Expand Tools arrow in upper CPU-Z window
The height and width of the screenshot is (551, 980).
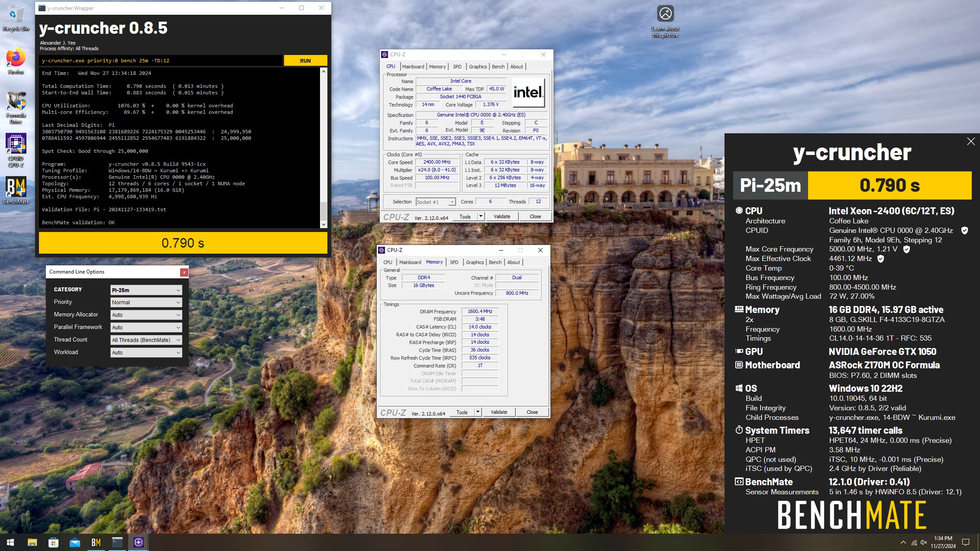coord(480,216)
